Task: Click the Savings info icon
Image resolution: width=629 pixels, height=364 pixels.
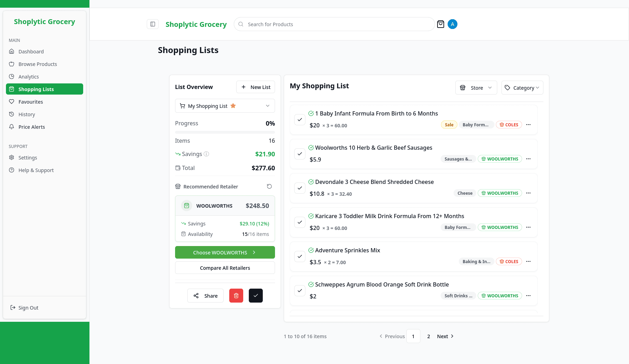Action: tap(207, 154)
